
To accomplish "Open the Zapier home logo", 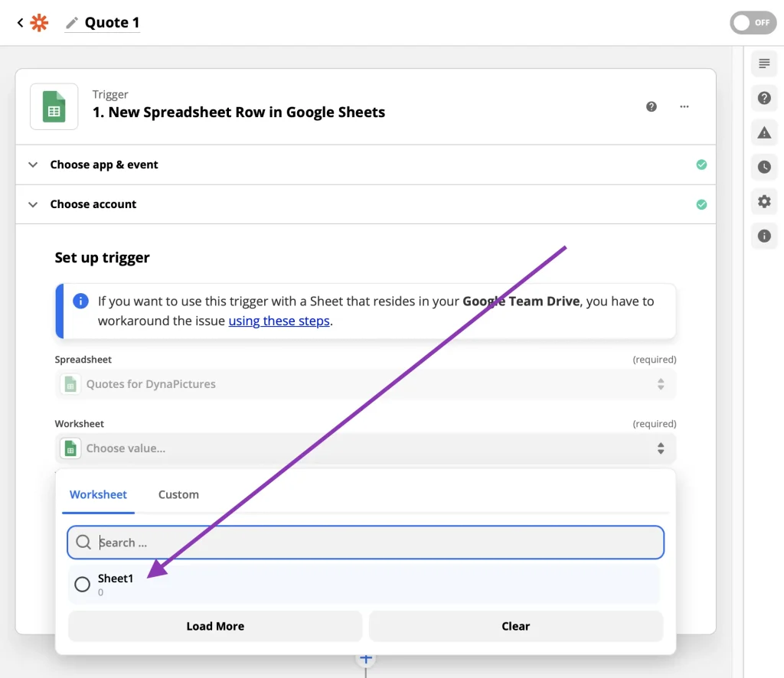I will [x=39, y=22].
